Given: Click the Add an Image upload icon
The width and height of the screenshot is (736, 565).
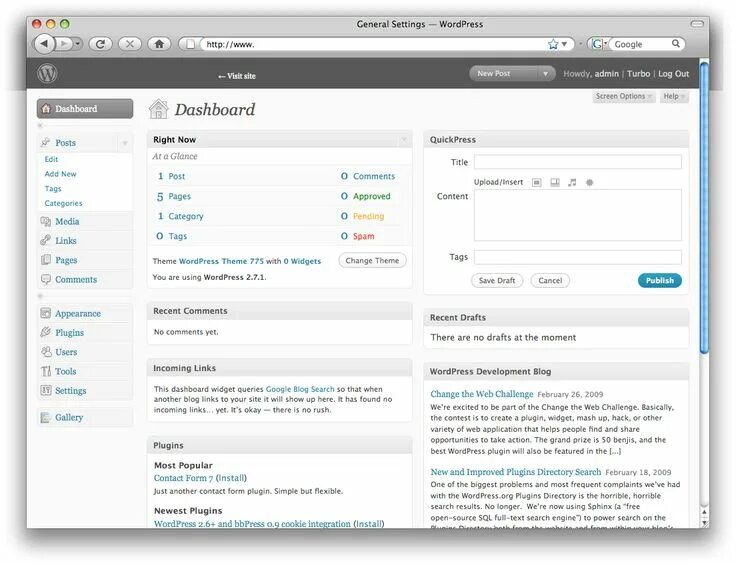Looking at the screenshot, I should click(x=537, y=182).
